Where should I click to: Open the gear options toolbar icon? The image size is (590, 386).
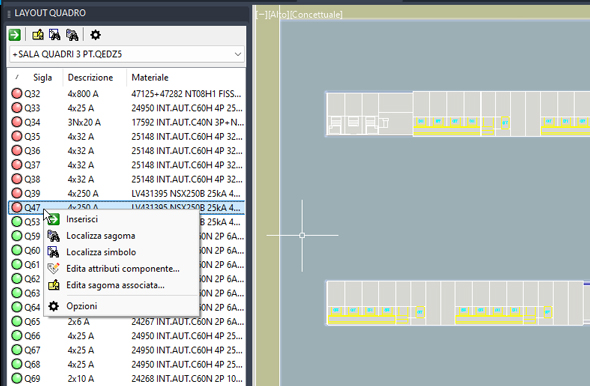(96, 35)
